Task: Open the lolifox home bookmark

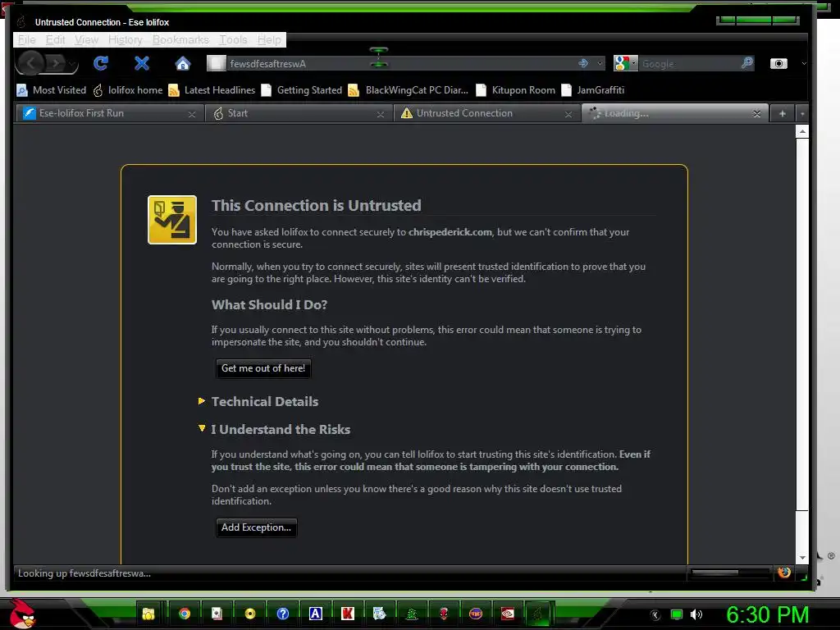Action: click(x=128, y=90)
